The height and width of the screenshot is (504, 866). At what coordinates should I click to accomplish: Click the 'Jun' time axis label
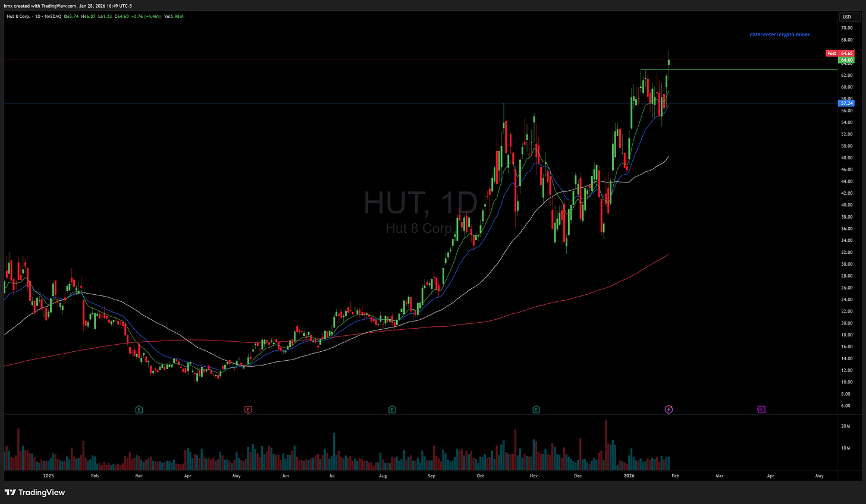[x=285, y=476]
